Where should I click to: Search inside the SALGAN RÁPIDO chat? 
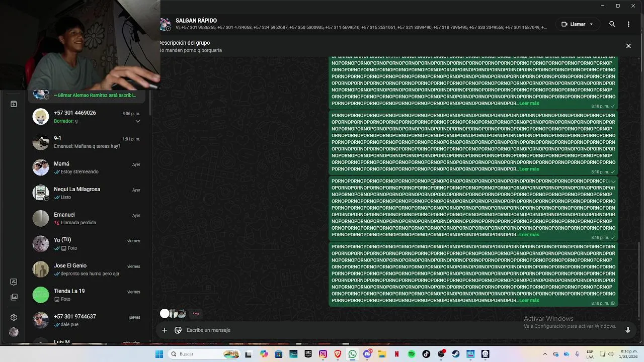(612, 24)
